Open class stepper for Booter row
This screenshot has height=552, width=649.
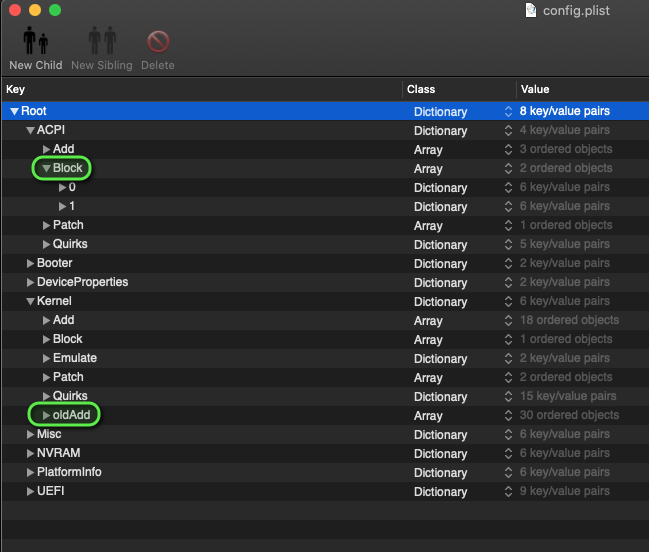(x=508, y=264)
